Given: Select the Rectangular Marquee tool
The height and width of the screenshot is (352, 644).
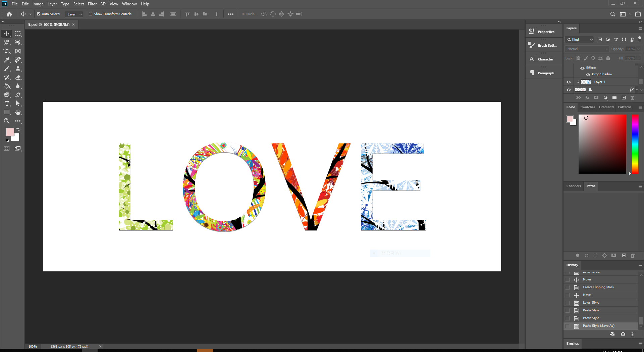Looking at the screenshot, I should click(x=18, y=34).
